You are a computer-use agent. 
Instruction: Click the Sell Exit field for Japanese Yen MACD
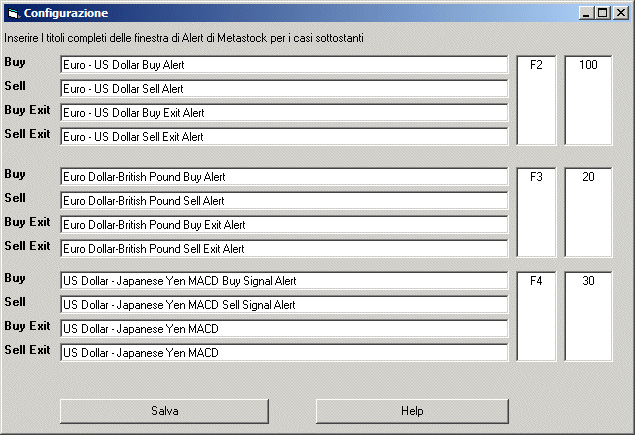click(284, 353)
